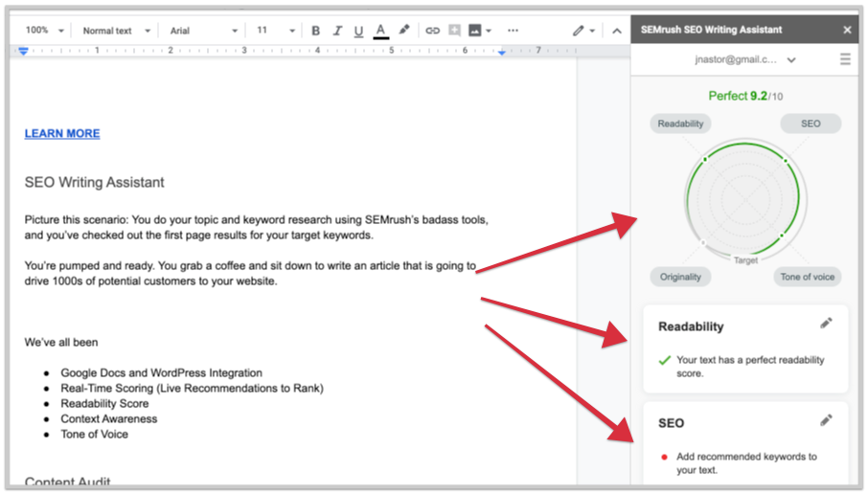Click the 'Readability Score' bullet item
This screenshot has height=494, width=868.
click(104, 404)
